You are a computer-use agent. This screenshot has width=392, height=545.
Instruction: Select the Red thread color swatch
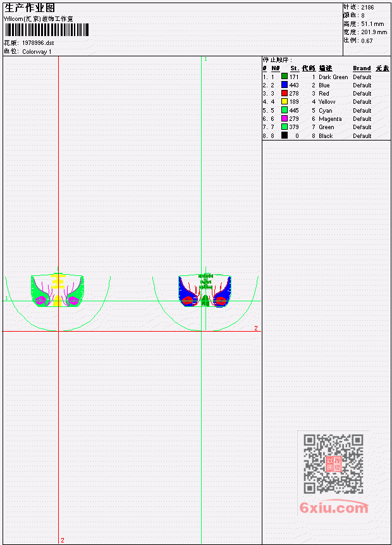285,93
